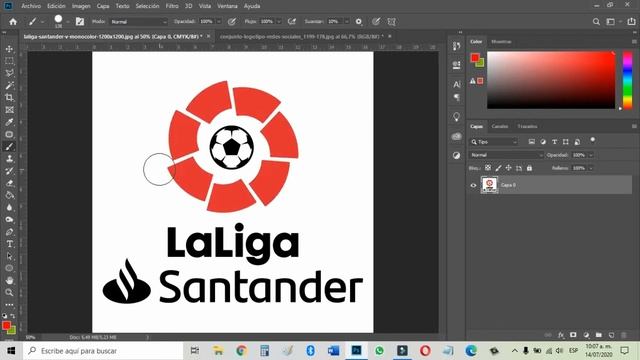Open the Suavizar percentage dropdown arrow

coord(347,22)
